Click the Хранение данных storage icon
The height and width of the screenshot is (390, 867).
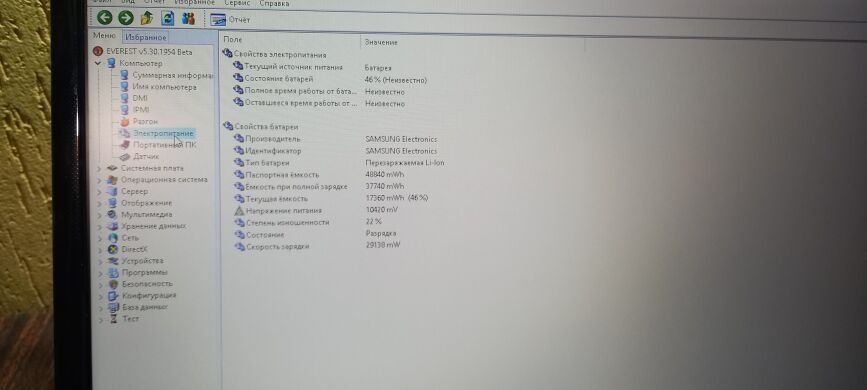(113, 226)
